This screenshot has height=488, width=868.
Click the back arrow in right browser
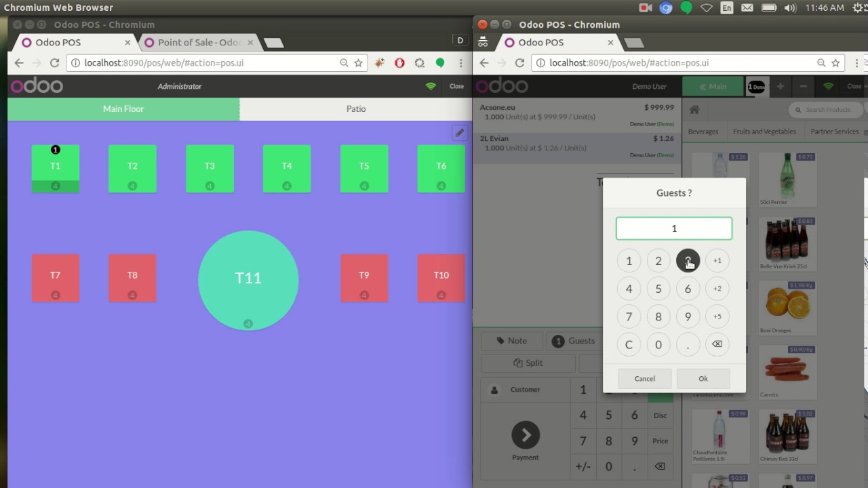pos(484,63)
